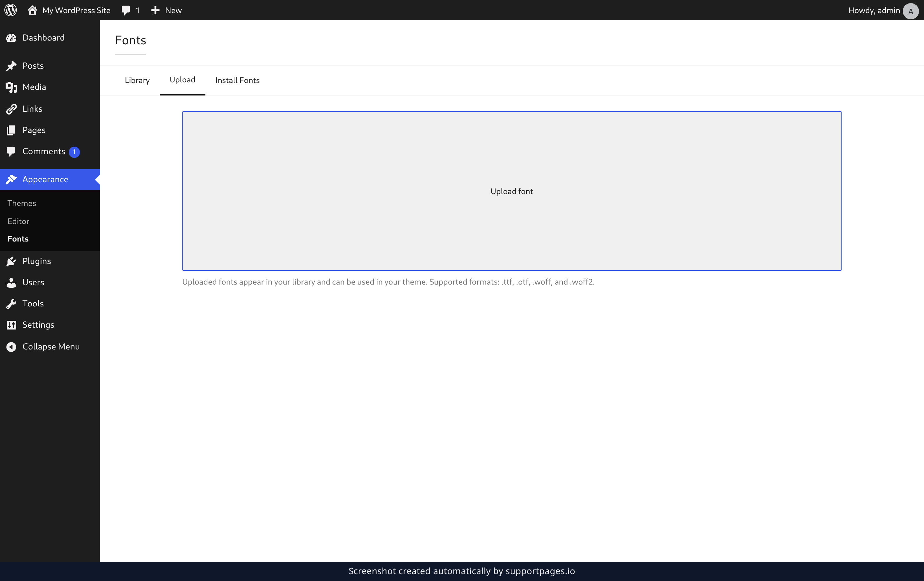Viewport: 924px width, 581px height.
Task: Switch to the Library tab
Action: [137, 80]
